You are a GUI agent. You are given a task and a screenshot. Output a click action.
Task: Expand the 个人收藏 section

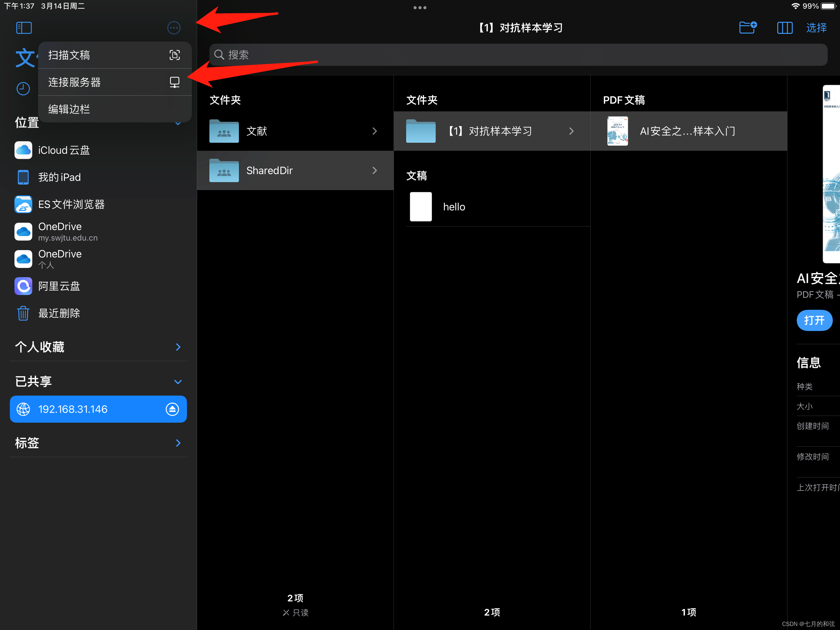tap(178, 347)
